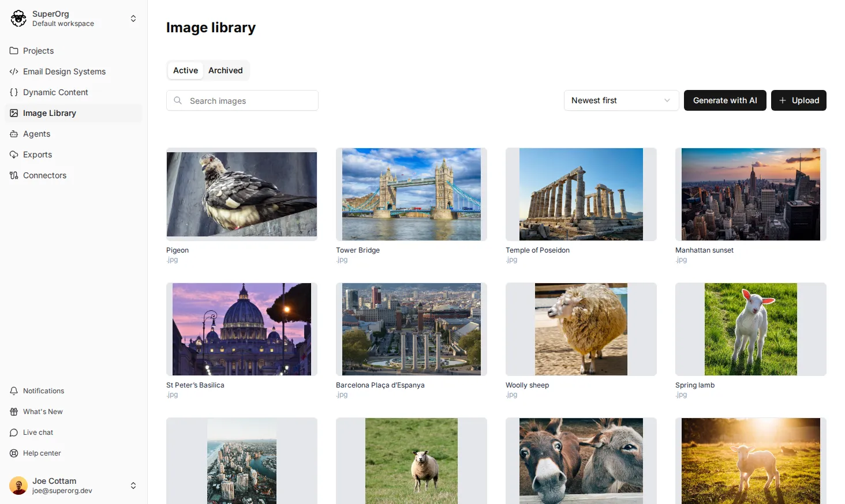
Task: Switch to the Active tab
Action: pos(185,70)
